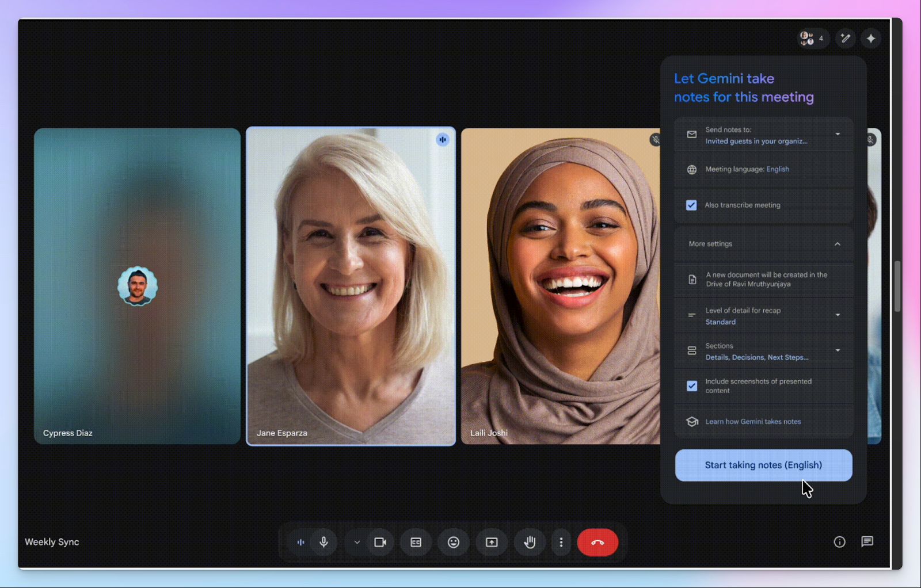The image size is (921, 588).
Task: Collapse the More settings section
Action: click(837, 244)
